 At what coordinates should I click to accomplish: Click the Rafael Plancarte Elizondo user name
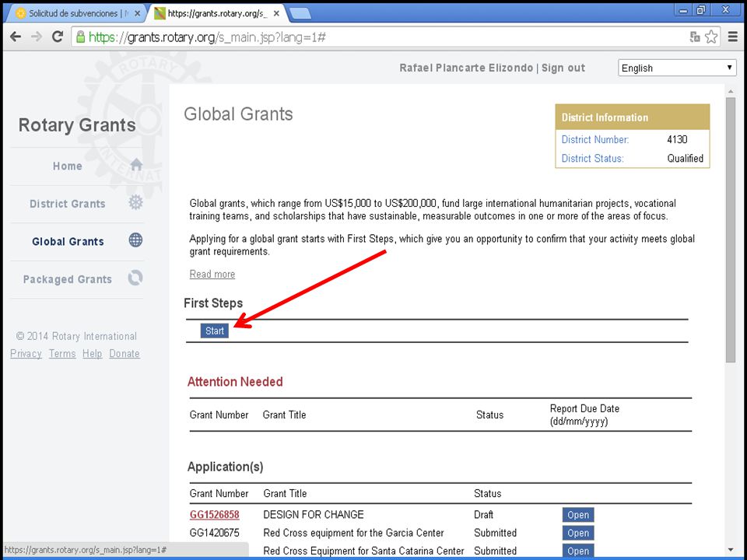click(x=466, y=68)
